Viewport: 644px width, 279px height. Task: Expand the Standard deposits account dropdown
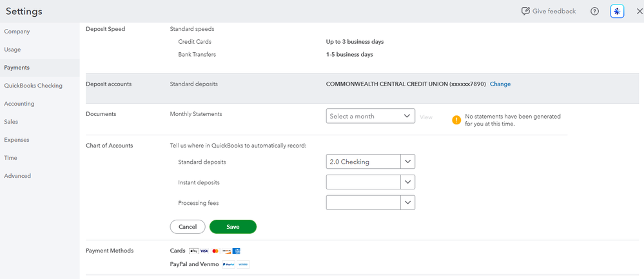point(408,162)
